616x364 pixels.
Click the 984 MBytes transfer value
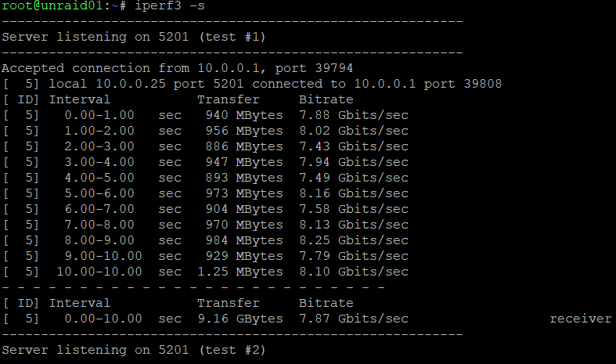244,240
